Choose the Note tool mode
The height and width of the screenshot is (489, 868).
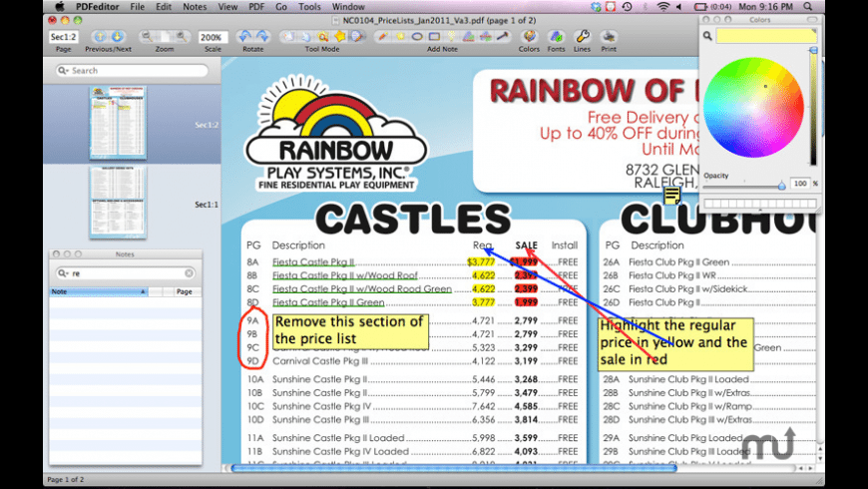357,37
